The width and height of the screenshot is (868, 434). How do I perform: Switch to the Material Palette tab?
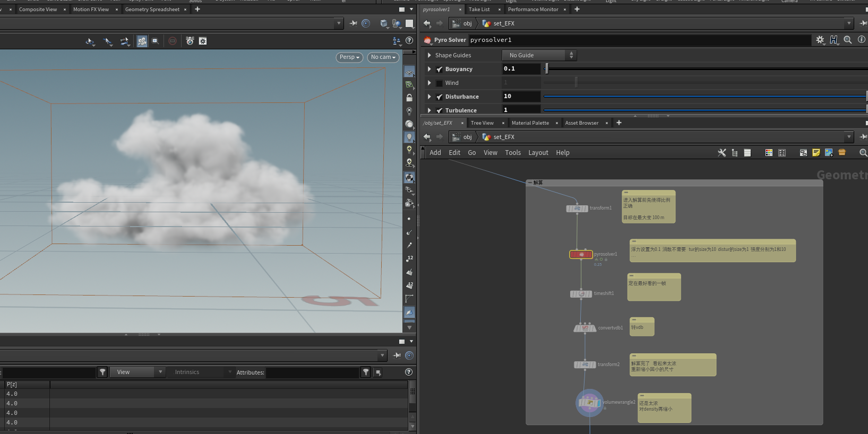point(530,123)
